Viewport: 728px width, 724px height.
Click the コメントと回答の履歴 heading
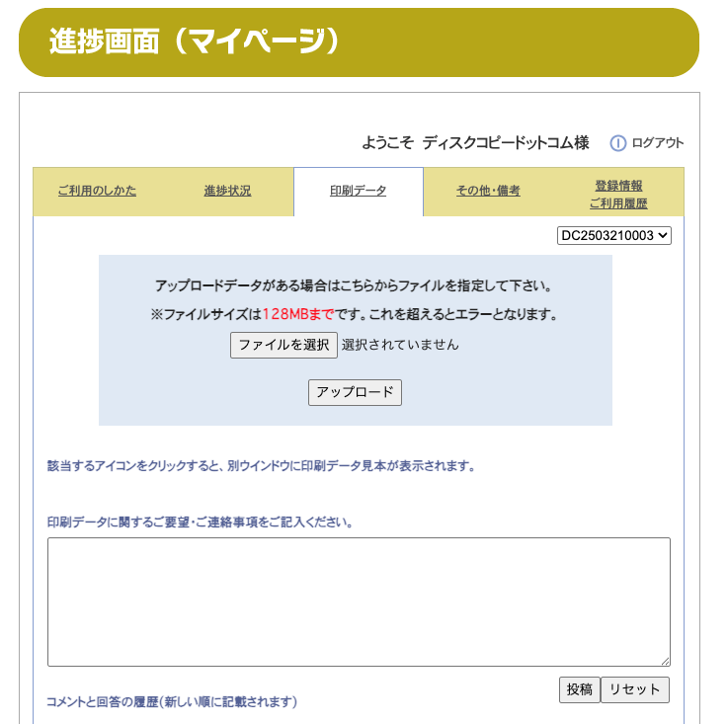(172, 702)
